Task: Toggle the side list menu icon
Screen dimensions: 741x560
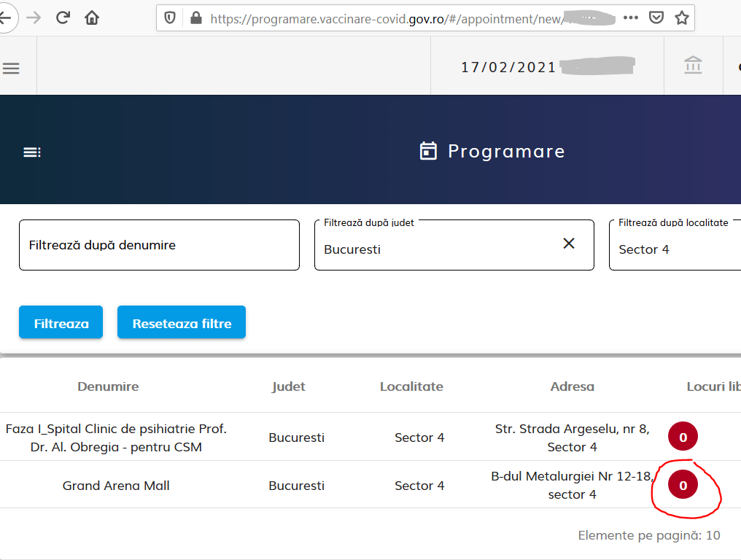Action: (31, 152)
